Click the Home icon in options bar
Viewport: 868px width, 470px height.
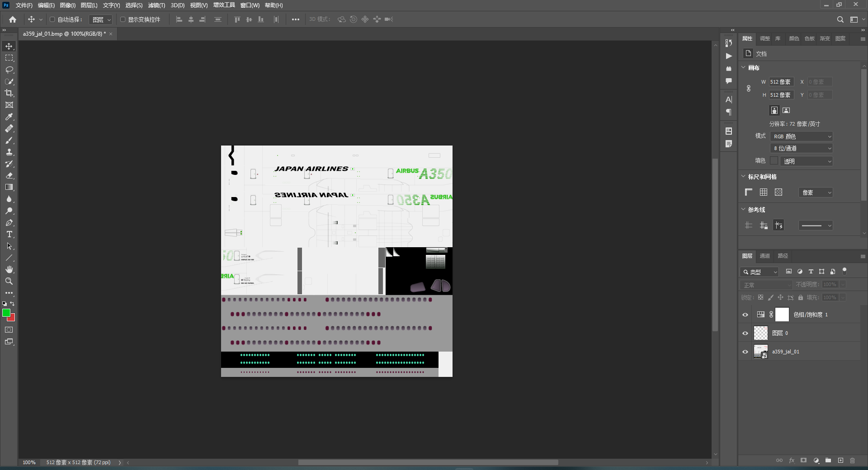(x=13, y=19)
